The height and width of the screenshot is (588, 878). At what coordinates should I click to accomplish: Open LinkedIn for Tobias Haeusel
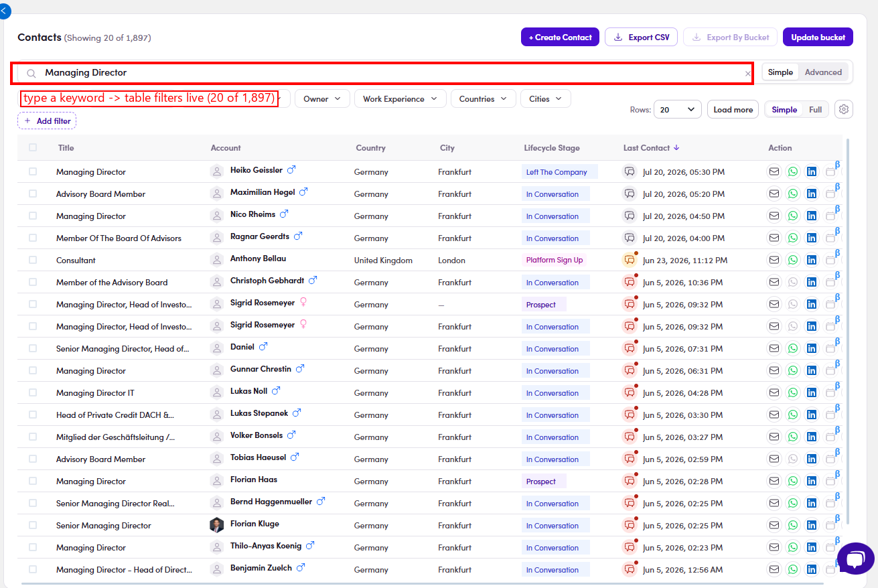click(812, 459)
